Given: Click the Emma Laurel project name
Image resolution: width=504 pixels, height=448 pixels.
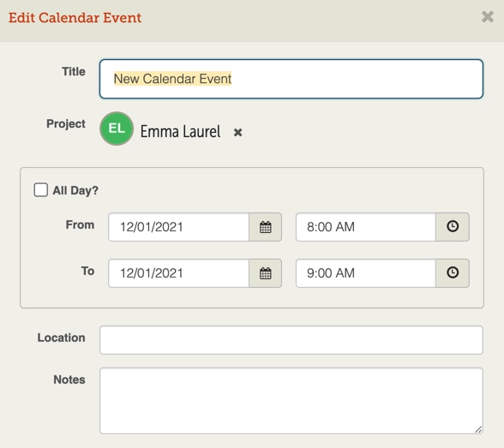Looking at the screenshot, I should 180,131.
